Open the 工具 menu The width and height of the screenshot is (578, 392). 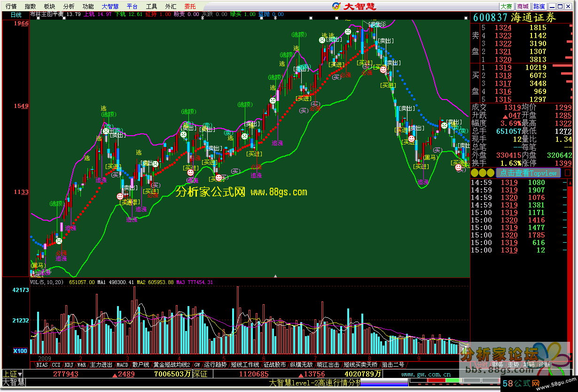151,6
